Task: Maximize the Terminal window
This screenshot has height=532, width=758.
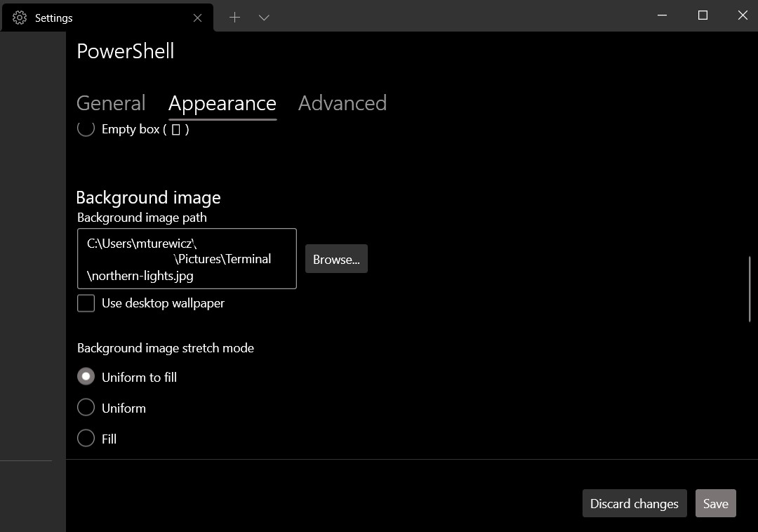Action: [x=703, y=15]
